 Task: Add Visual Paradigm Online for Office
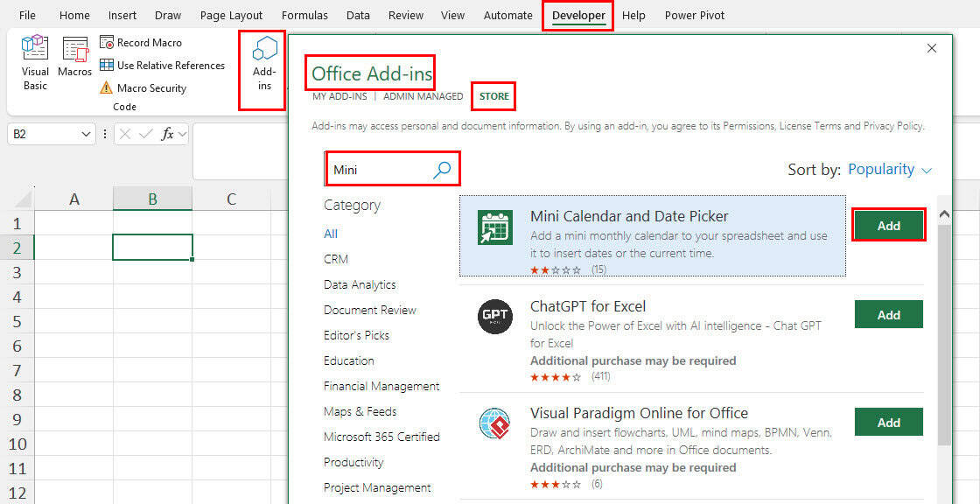click(x=888, y=422)
